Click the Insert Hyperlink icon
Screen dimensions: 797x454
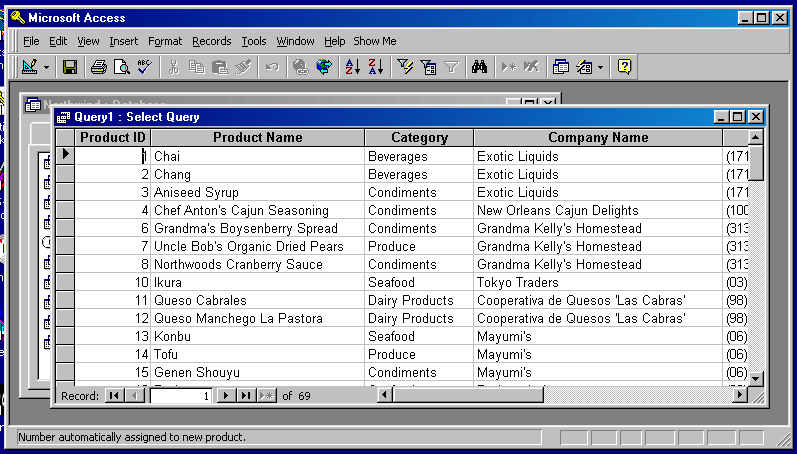(301, 67)
